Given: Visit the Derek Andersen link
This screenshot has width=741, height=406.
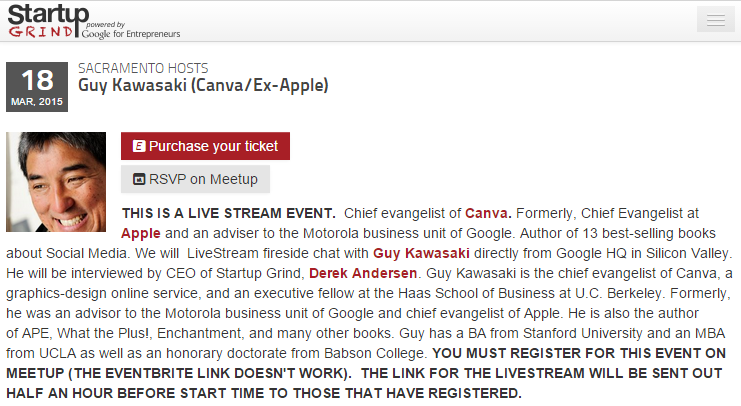Looking at the screenshot, I should click(355, 272).
